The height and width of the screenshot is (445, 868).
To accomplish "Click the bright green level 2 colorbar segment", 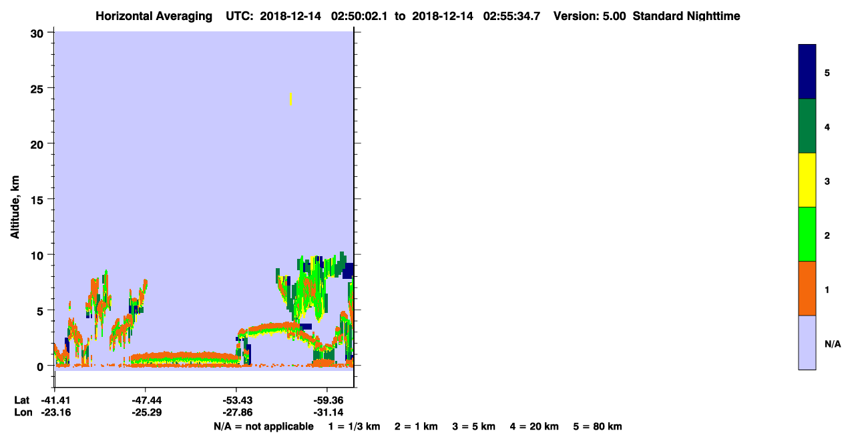I will (807, 234).
